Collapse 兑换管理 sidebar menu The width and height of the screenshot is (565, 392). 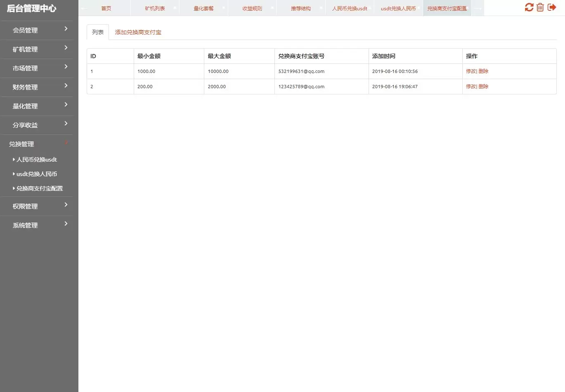click(x=37, y=144)
